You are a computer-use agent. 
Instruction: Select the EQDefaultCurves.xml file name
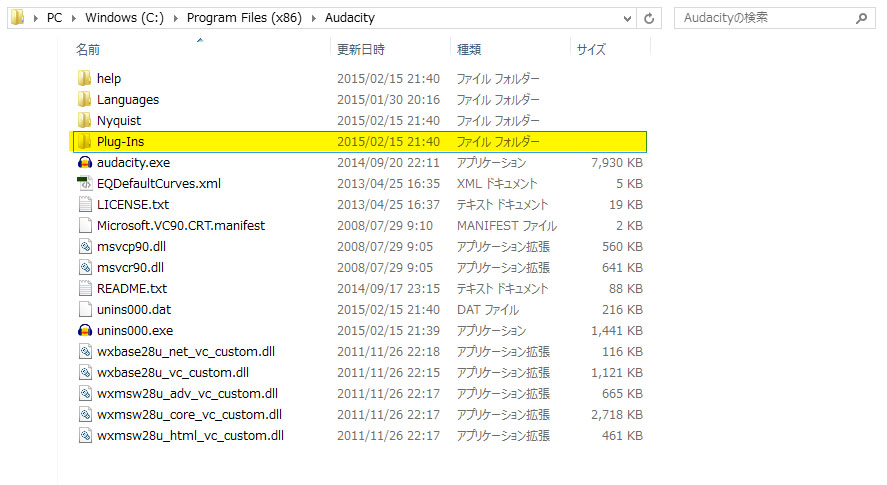point(159,184)
